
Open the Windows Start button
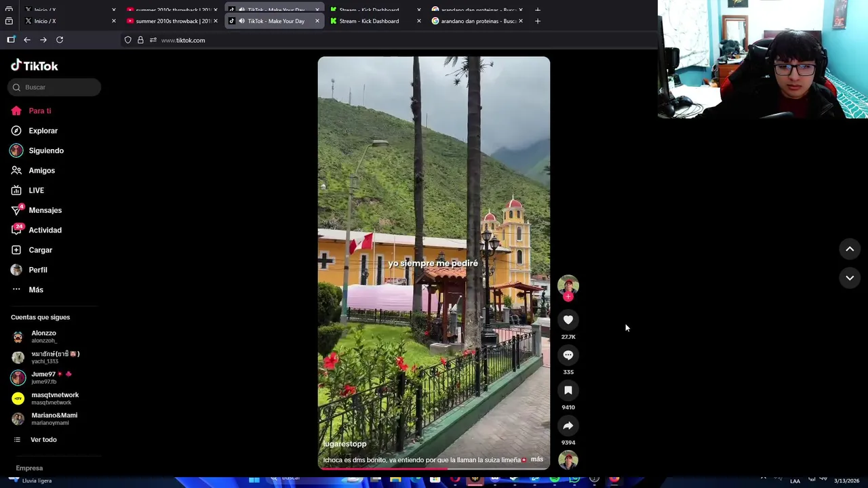(x=254, y=479)
